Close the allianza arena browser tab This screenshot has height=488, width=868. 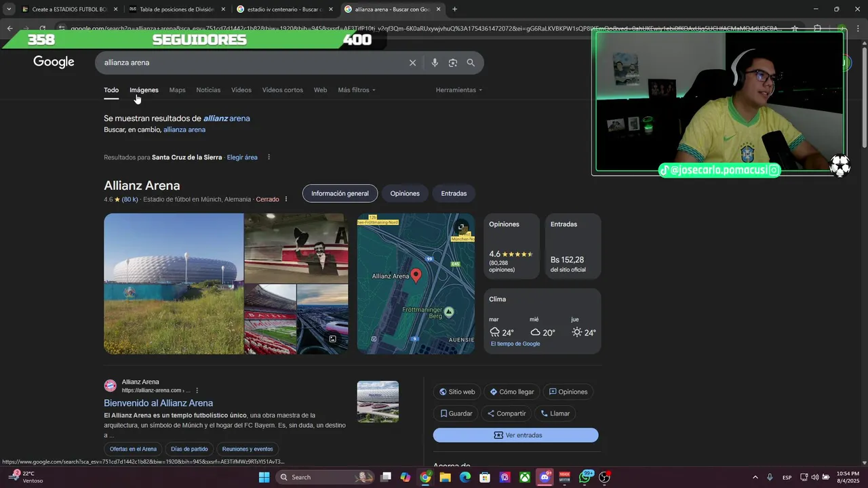438,9
